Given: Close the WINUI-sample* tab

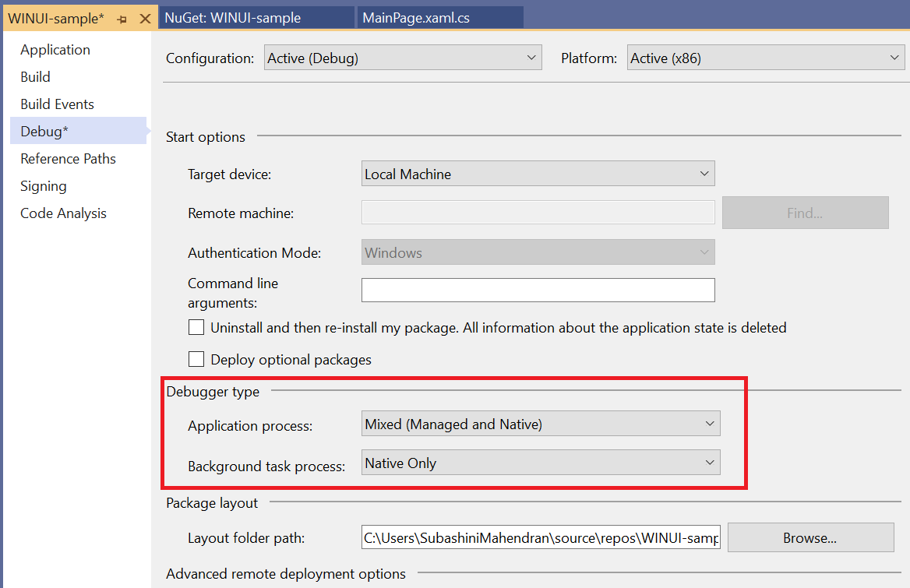Looking at the screenshot, I should tap(143, 17).
